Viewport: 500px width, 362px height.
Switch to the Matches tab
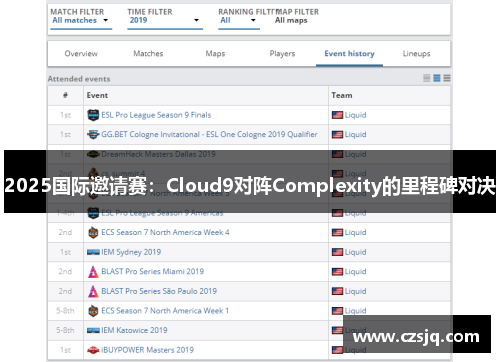coord(148,54)
